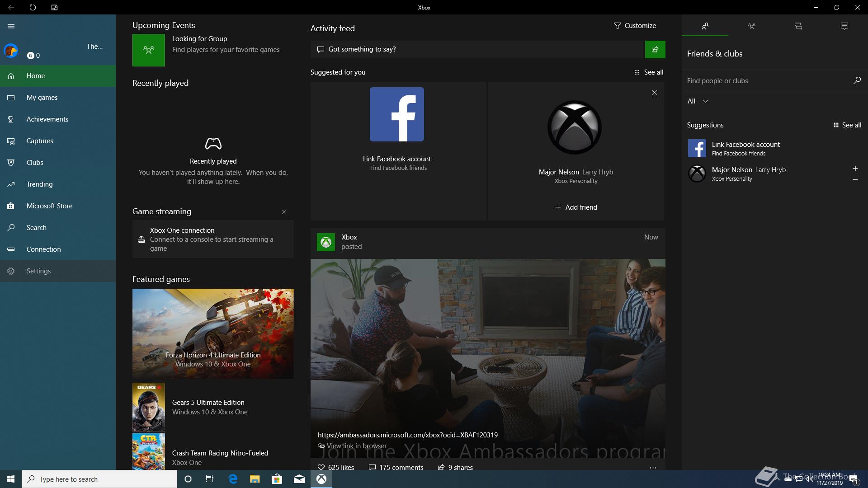Click View link in browser
868x488 pixels.
click(352, 446)
